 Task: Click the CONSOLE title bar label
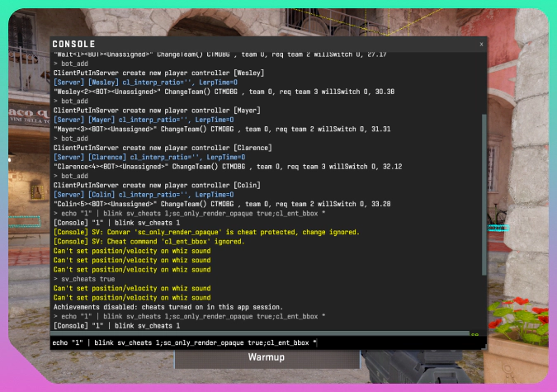pyautogui.click(x=73, y=44)
